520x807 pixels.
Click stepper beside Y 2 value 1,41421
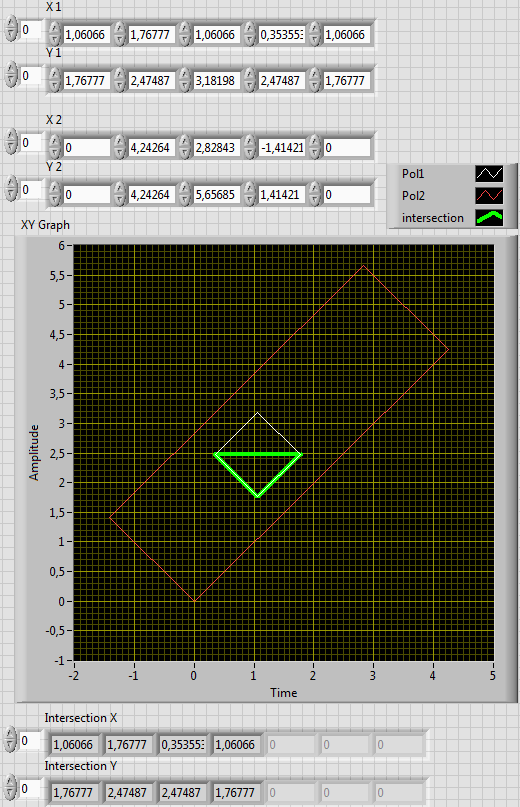[250, 195]
